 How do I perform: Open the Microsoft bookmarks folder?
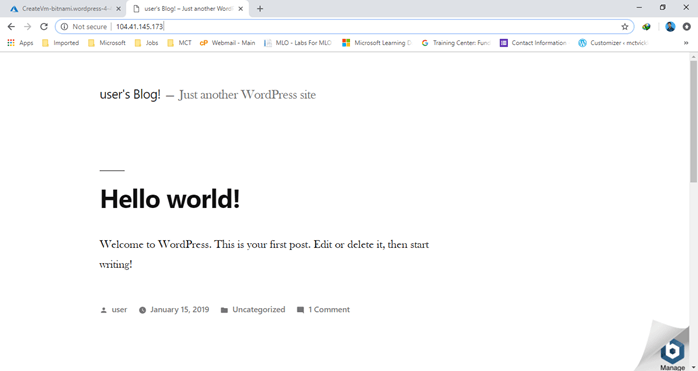coord(107,43)
